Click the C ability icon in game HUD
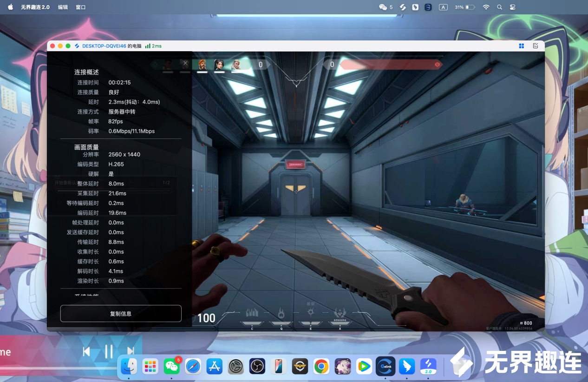 [252, 313]
